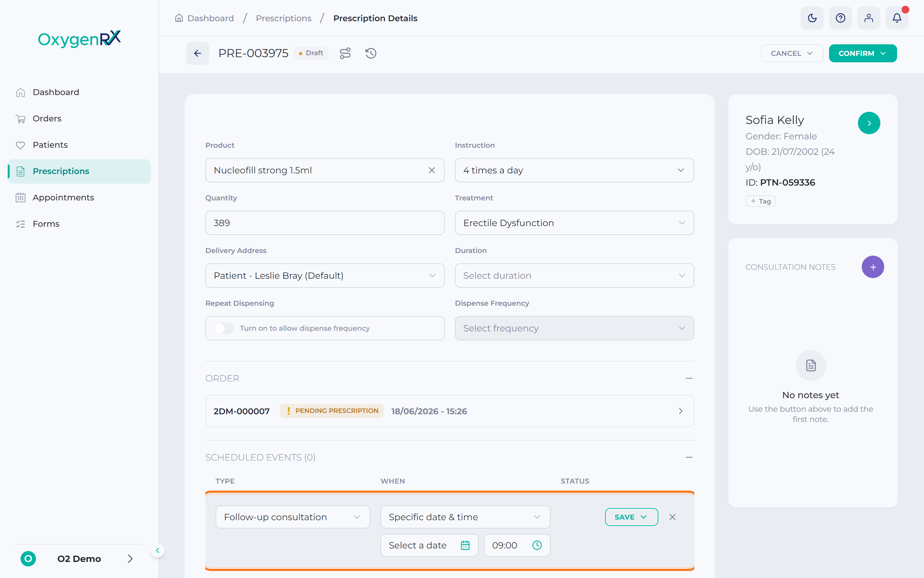This screenshot has height=578, width=924.
Task: Open Prescriptions in the sidebar
Action: click(x=79, y=171)
